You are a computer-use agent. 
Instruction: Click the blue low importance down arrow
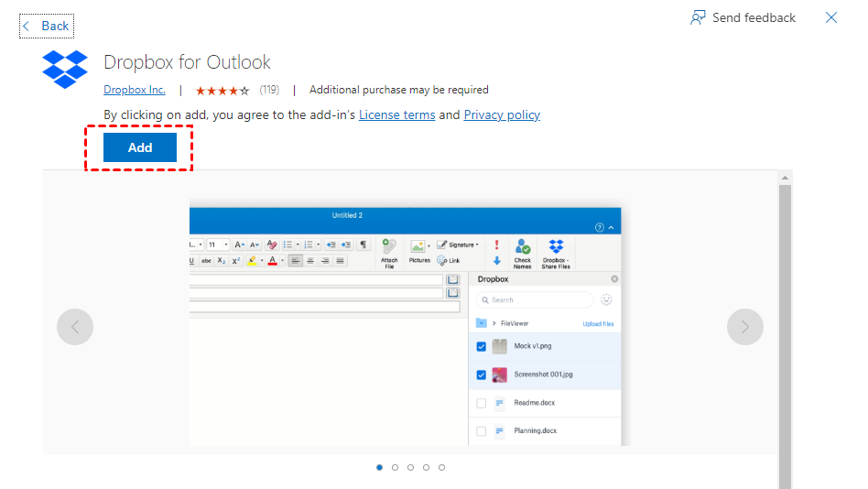point(496,261)
